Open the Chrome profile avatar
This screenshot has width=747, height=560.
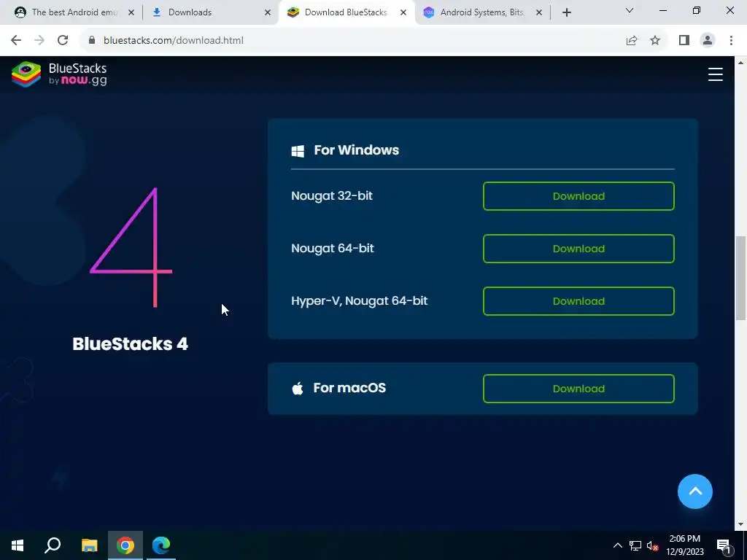[708, 41]
